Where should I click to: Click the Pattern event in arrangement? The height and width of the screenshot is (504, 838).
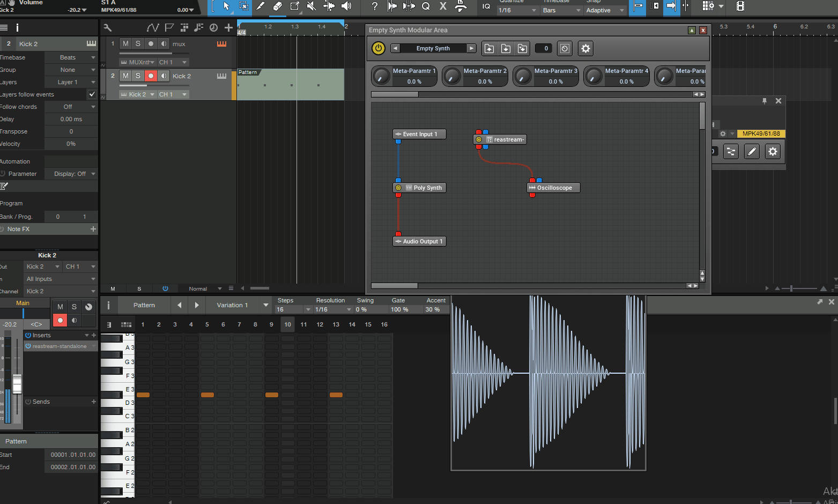click(x=291, y=84)
